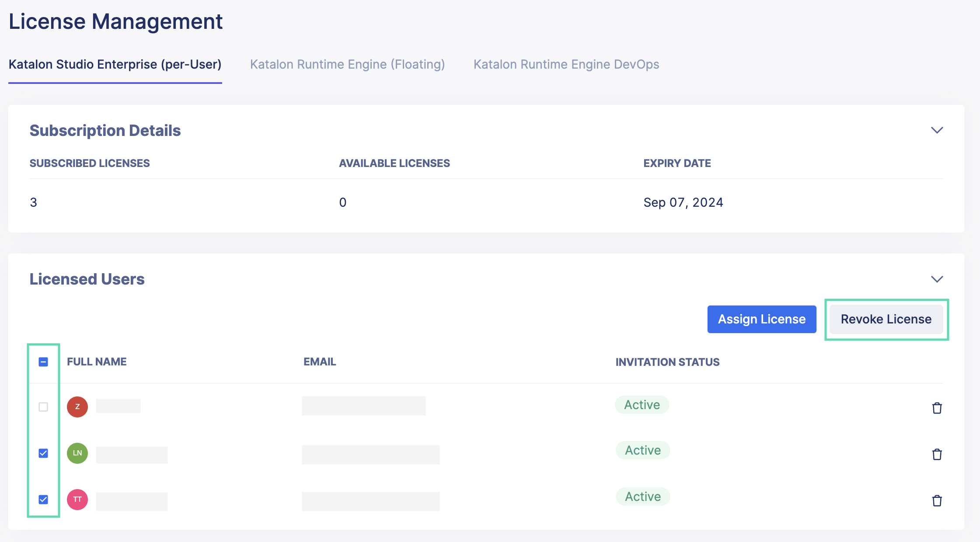Viewport: 980px width, 542px height.
Task: Open the Katalon Runtime Engine DevOps tab
Action: point(566,64)
